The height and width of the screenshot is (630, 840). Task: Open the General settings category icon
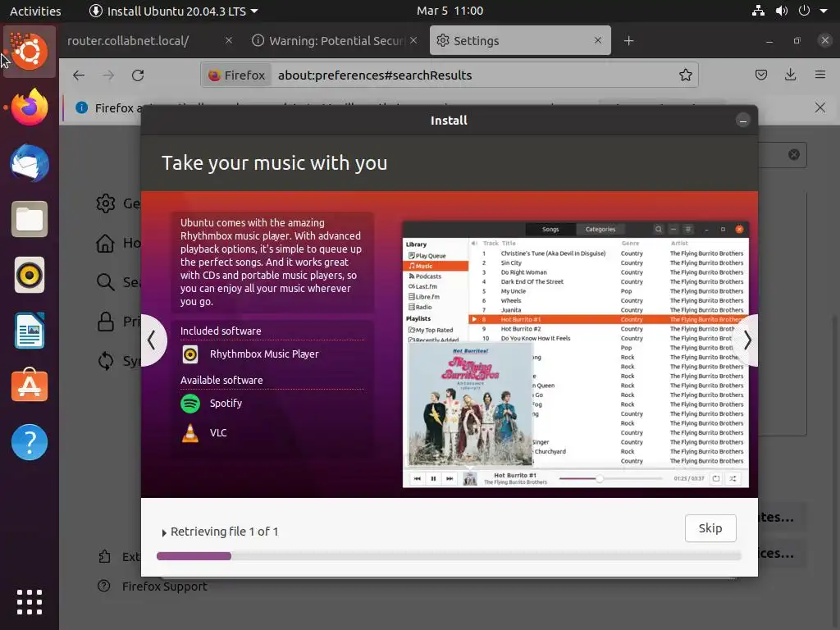tap(106, 203)
